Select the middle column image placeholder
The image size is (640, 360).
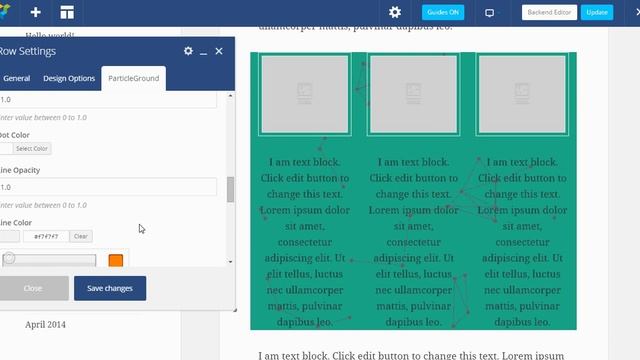point(413,94)
